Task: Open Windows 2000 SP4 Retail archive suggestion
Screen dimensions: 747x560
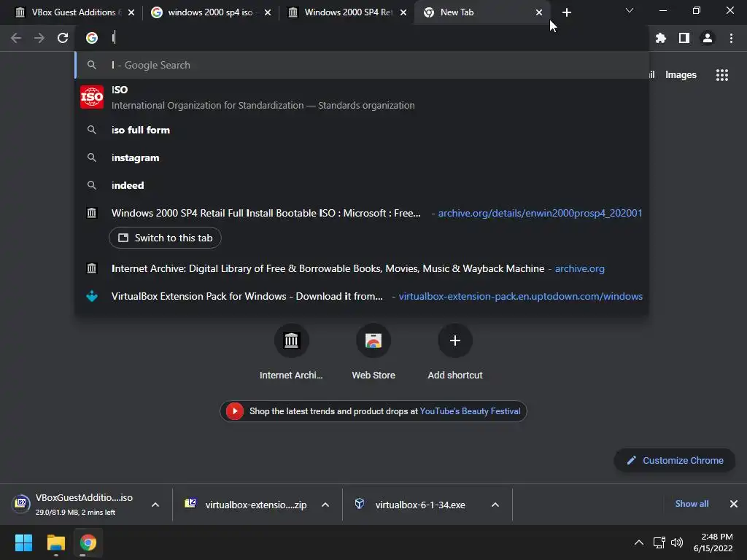Action: pos(362,213)
